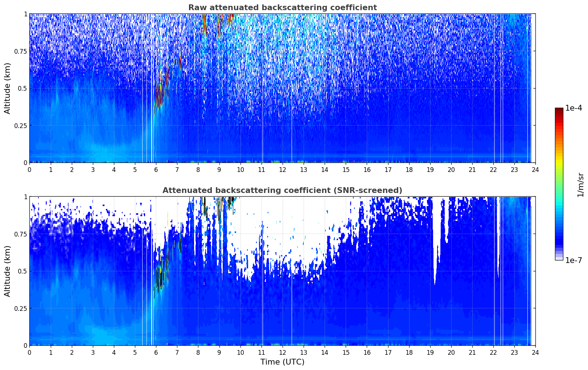The height and width of the screenshot is (370, 588).
Task: Click the title 'Raw attenuated backscattering coefficient'
Action: point(282,8)
